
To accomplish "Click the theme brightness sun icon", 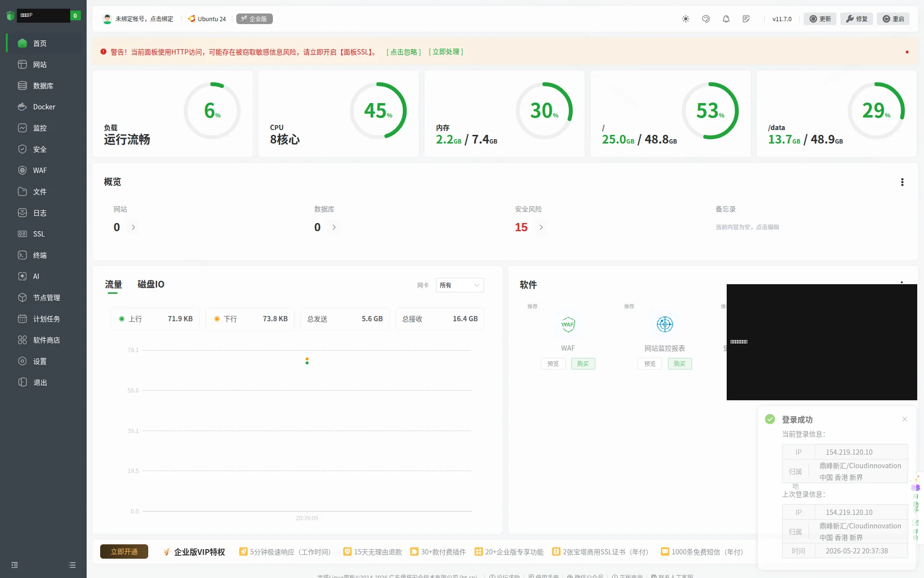I will point(685,19).
